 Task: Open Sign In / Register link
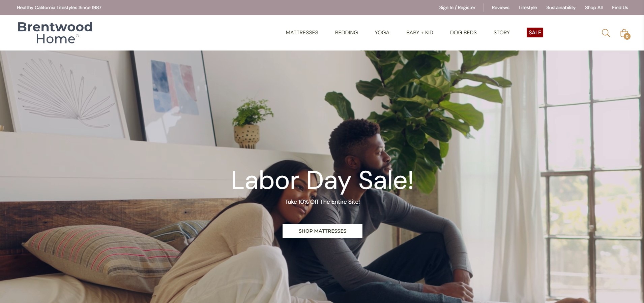(x=457, y=7)
